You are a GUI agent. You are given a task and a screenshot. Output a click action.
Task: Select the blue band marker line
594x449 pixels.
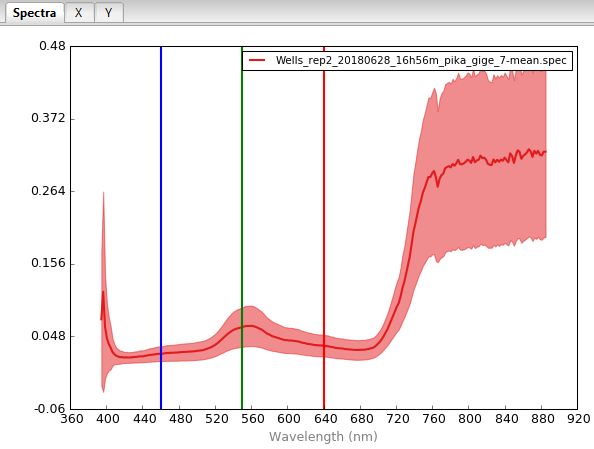tap(161, 227)
